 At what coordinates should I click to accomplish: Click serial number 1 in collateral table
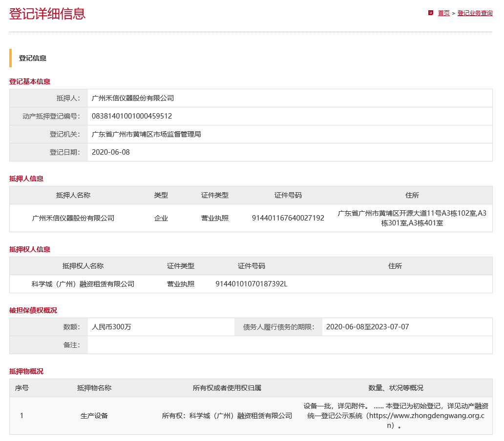coord(21,416)
